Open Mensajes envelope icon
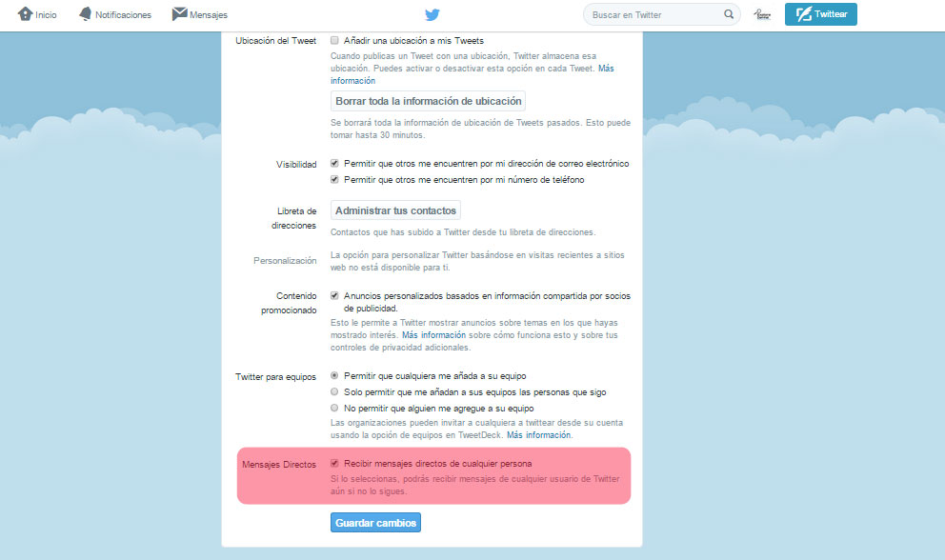 179,14
